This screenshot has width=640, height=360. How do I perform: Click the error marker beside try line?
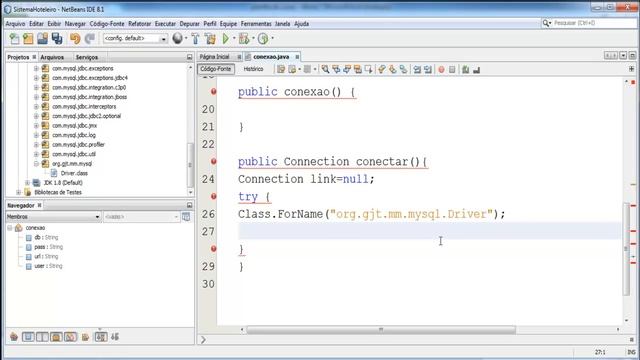tap(213, 196)
